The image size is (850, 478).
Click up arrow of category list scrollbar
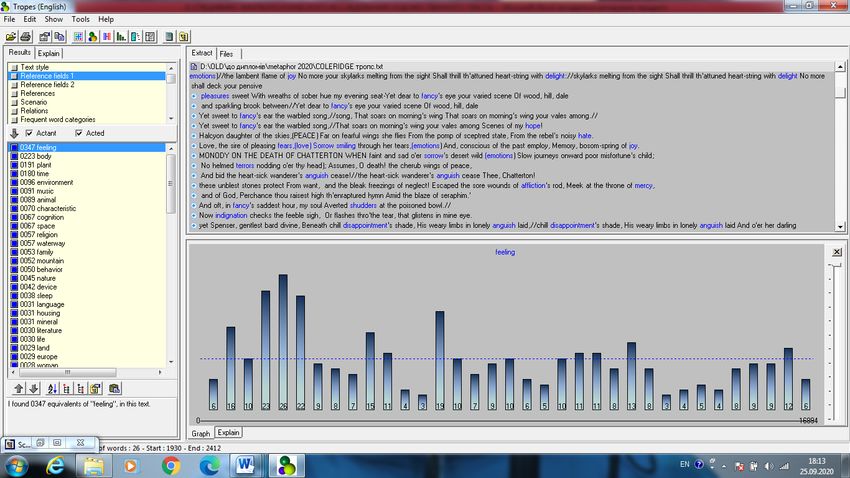(171, 148)
